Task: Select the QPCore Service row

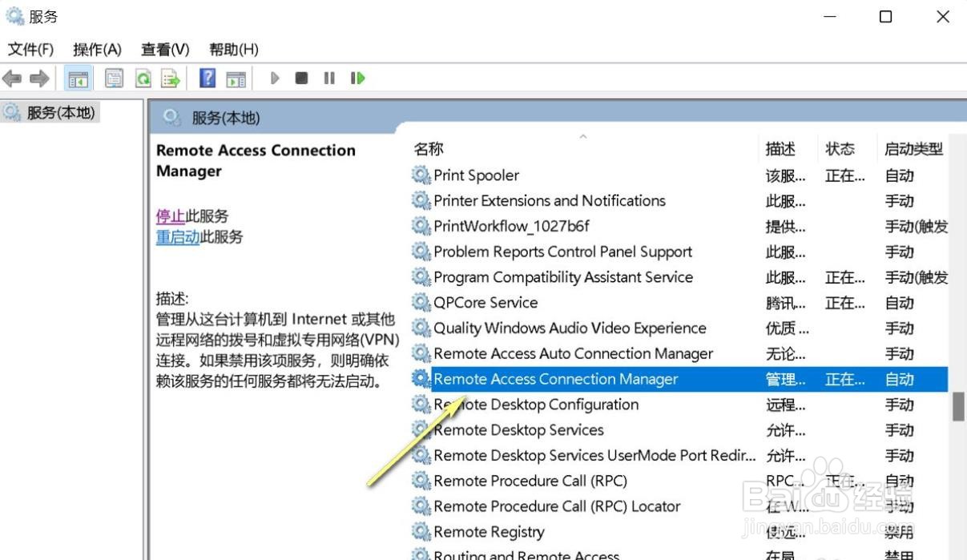Action: 679,303
